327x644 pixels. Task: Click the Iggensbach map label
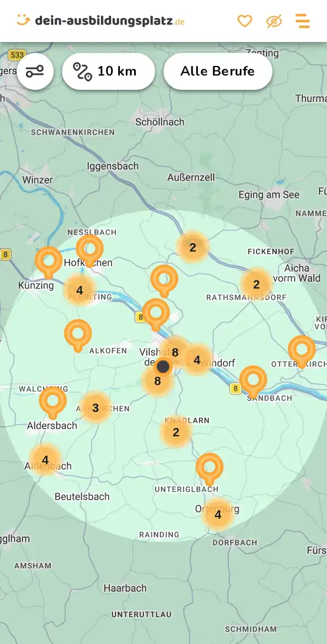pyautogui.click(x=113, y=166)
